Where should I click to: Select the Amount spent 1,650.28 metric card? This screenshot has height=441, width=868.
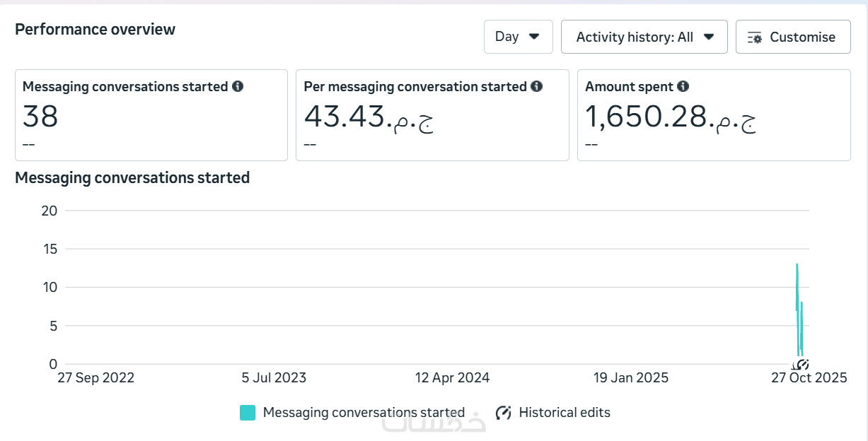coord(714,115)
